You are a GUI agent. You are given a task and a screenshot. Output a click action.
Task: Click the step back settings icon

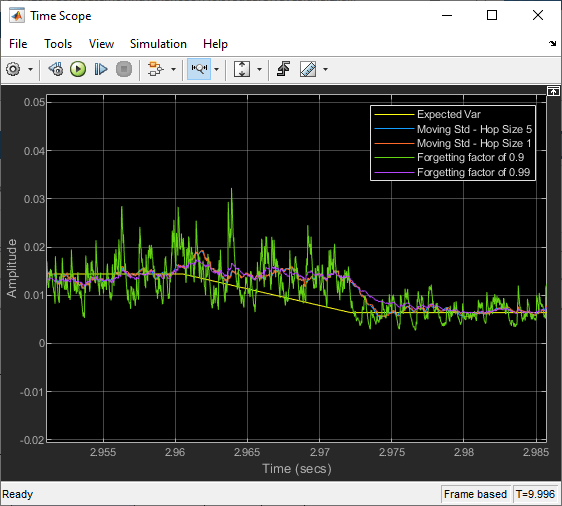[56, 69]
